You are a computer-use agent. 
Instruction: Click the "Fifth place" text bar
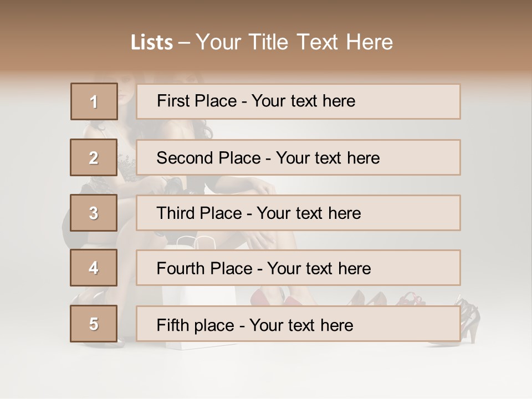point(298,324)
